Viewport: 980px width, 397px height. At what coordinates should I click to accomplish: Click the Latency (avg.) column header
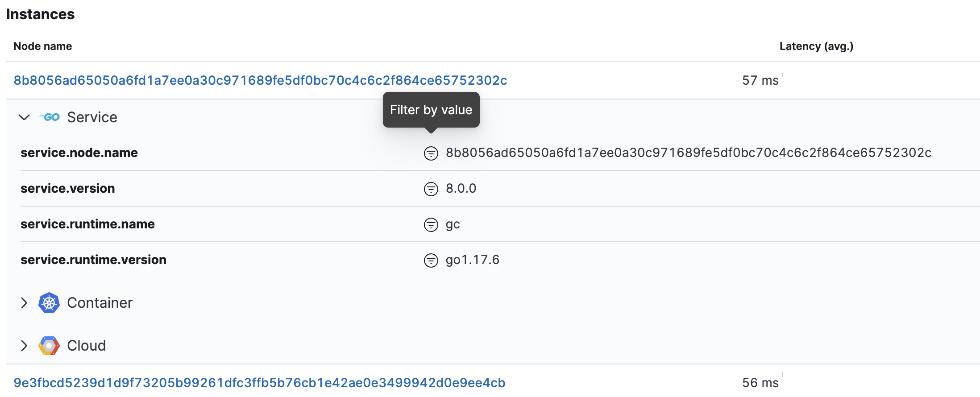815,46
